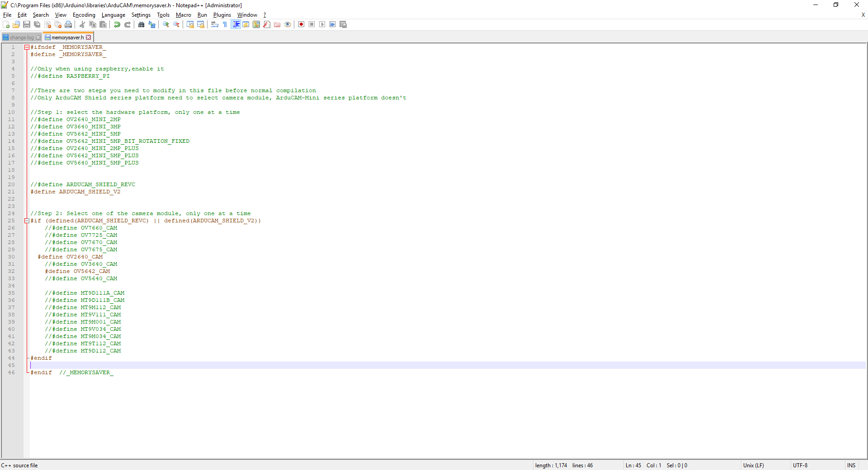Zoom in using the magnifier icon
868x470 pixels.
165,25
